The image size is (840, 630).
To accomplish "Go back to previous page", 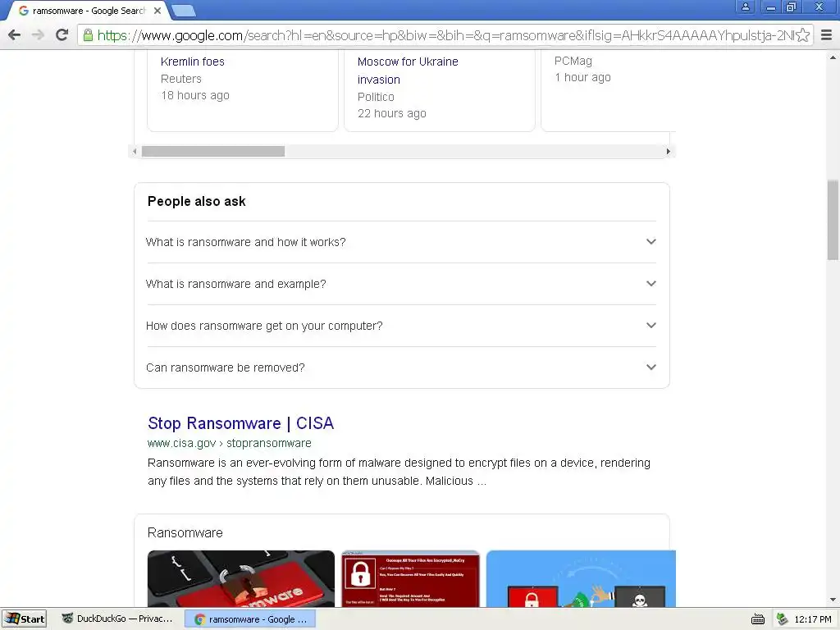I will click(x=15, y=35).
